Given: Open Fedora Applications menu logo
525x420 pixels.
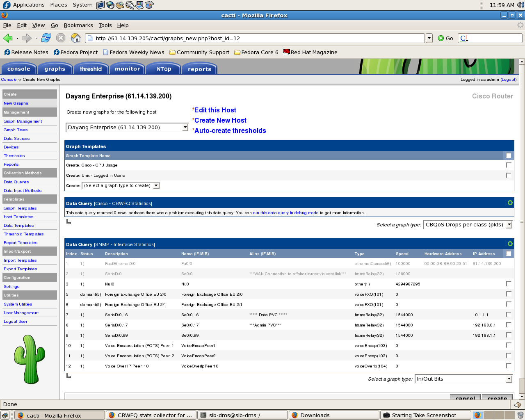Looking at the screenshot, I should (x=6, y=5).
